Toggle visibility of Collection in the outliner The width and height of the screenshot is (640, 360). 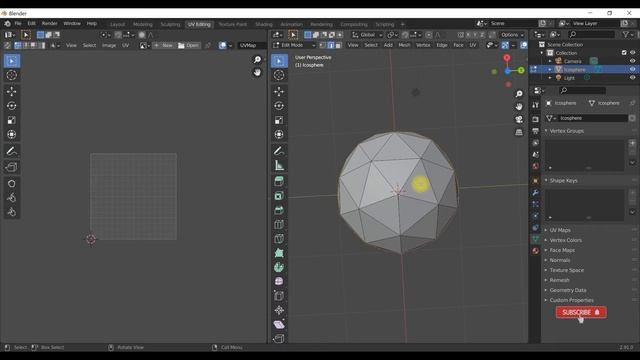pyautogui.click(x=632, y=53)
